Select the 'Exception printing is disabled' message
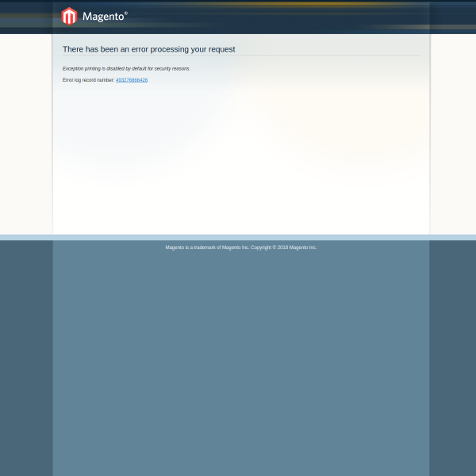 126,68
